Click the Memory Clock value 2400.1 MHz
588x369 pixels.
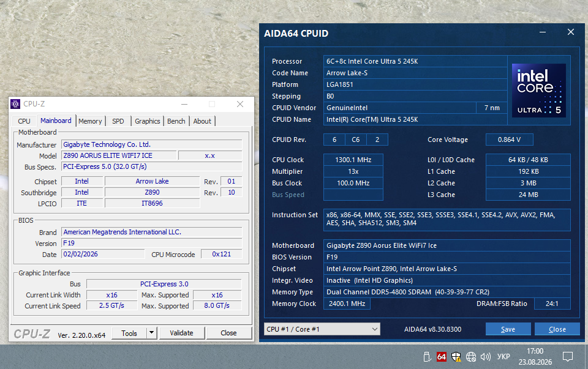[x=347, y=304]
